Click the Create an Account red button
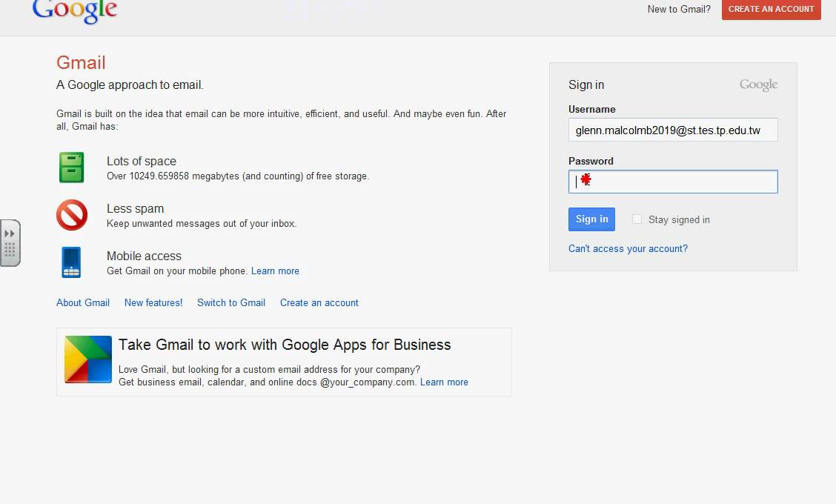Image resolution: width=836 pixels, height=504 pixels. (x=771, y=9)
